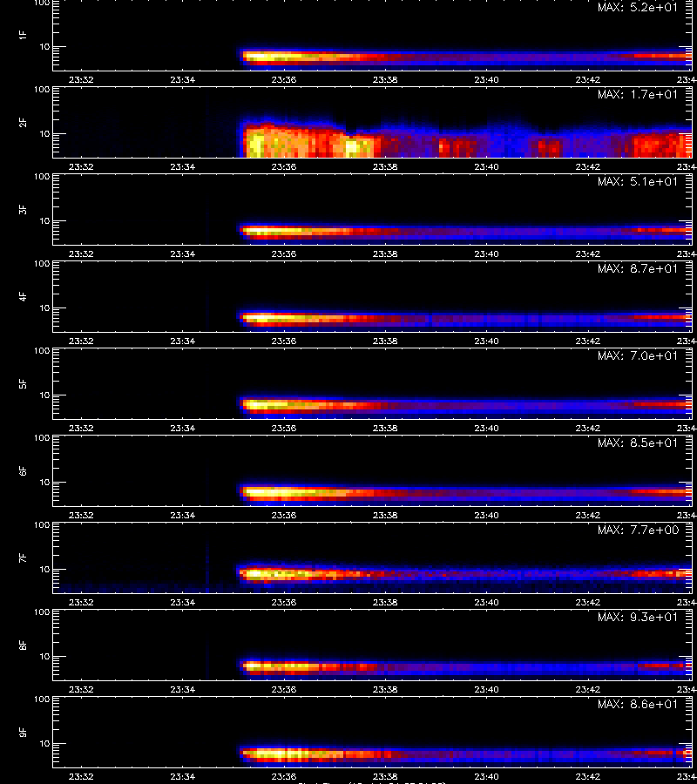Click the 3F panel axis label

point(23,209)
